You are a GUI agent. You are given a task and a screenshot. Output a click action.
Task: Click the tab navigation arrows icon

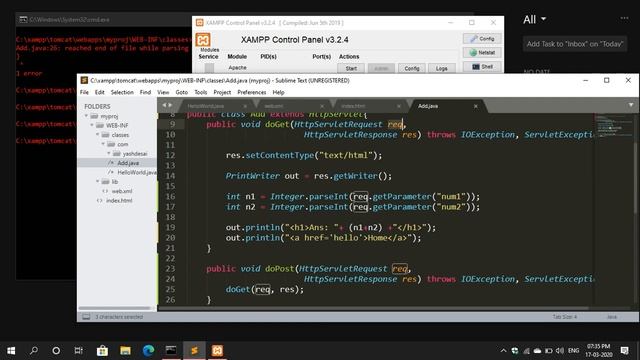tap(167, 105)
